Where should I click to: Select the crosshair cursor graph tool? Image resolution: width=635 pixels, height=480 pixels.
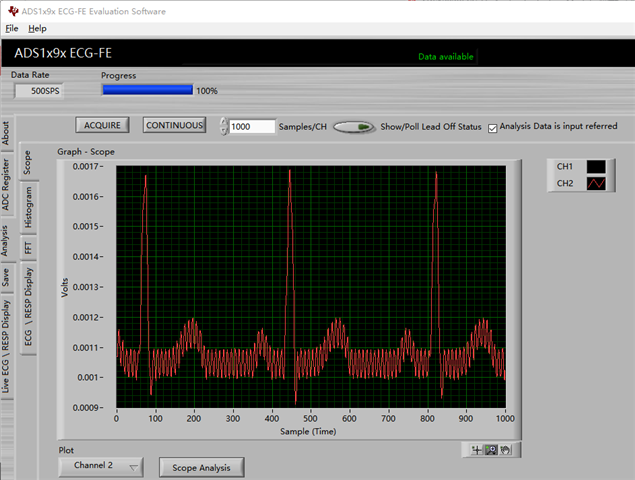477,450
